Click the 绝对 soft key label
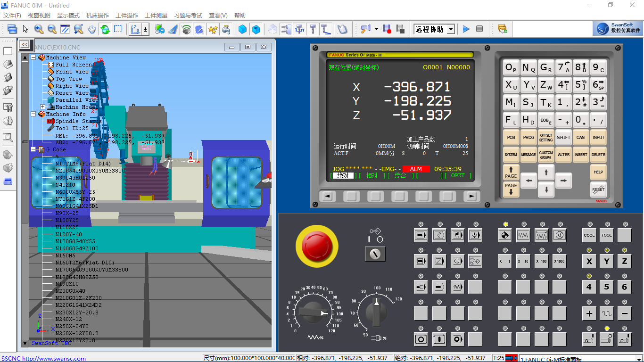 pos(343,175)
